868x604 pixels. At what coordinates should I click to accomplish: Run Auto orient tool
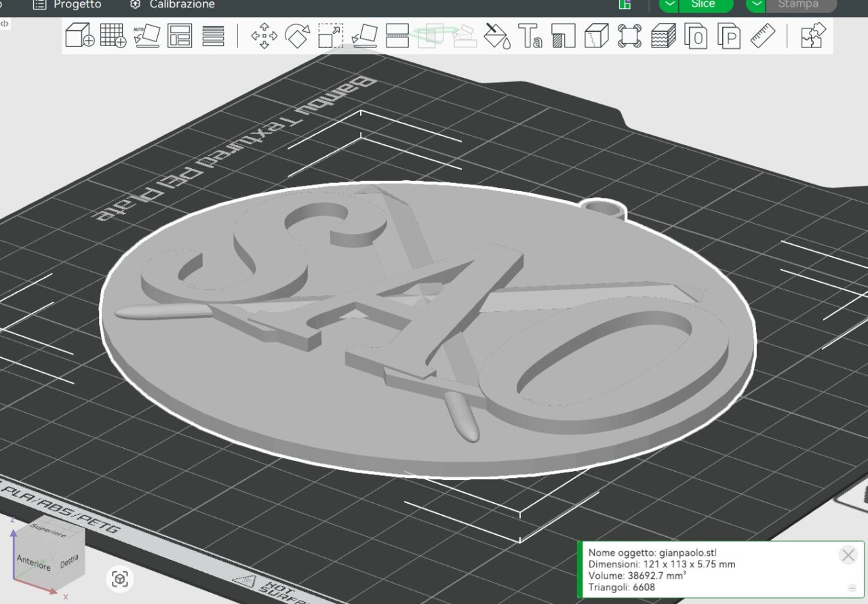[146, 35]
